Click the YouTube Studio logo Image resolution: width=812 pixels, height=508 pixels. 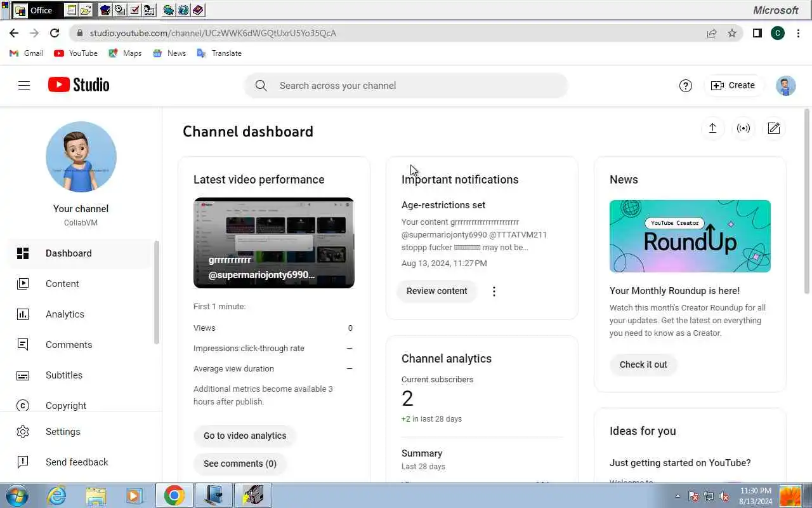(79, 85)
